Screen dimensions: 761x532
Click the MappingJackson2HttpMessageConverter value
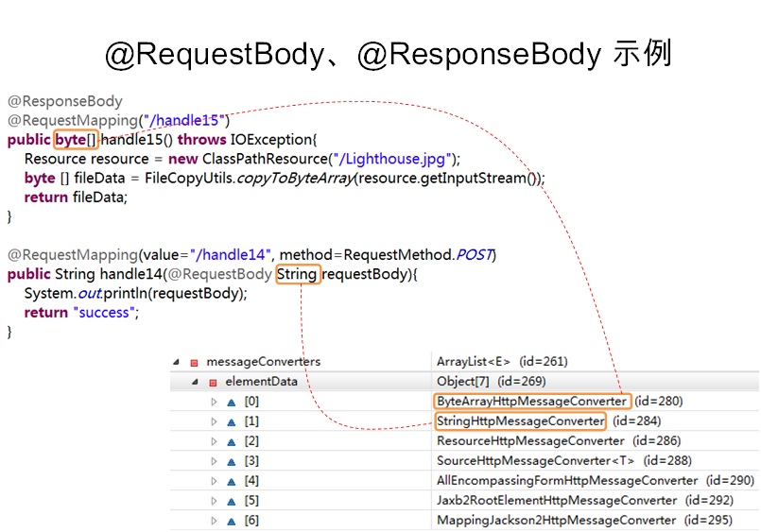pyautogui.click(x=556, y=521)
